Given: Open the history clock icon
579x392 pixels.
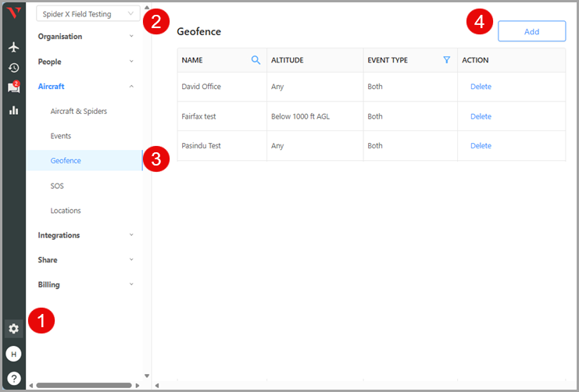Looking at the screenshot, I should pyautogui.click(x=13, y=68).
